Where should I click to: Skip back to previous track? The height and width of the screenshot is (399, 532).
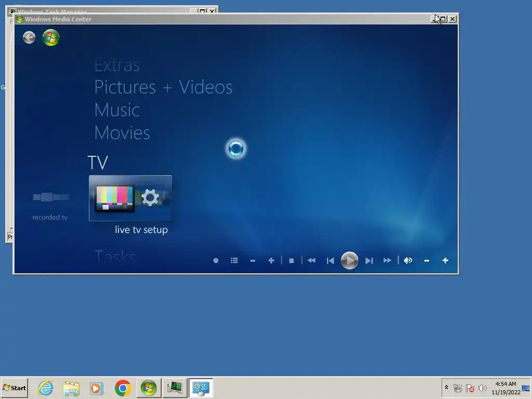(330, 261)
